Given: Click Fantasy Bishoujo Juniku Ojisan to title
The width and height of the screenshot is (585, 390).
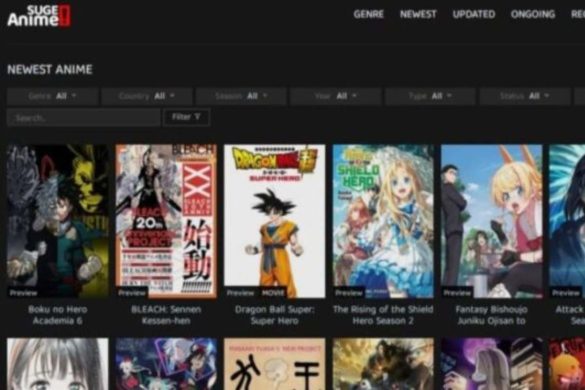Looking at the screenshot, I should (491, 315).
